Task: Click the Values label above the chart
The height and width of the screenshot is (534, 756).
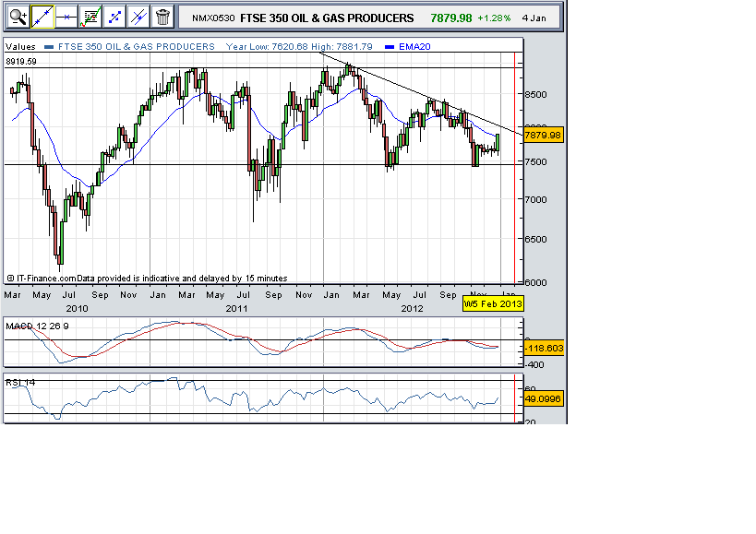Action: tap(21, 46)
